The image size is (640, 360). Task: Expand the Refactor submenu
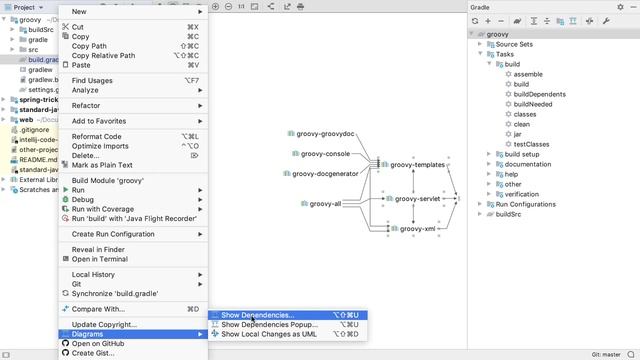(x=133, y=106)
